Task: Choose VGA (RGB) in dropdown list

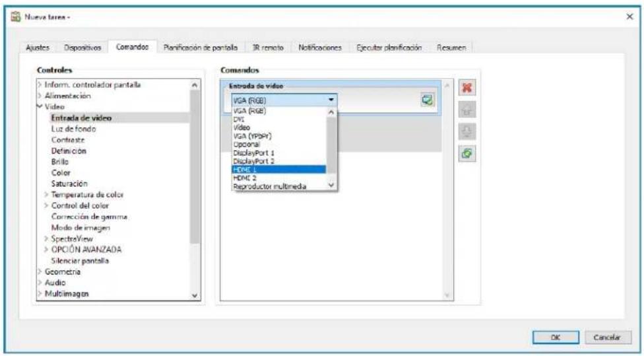Action: (279, 111)
